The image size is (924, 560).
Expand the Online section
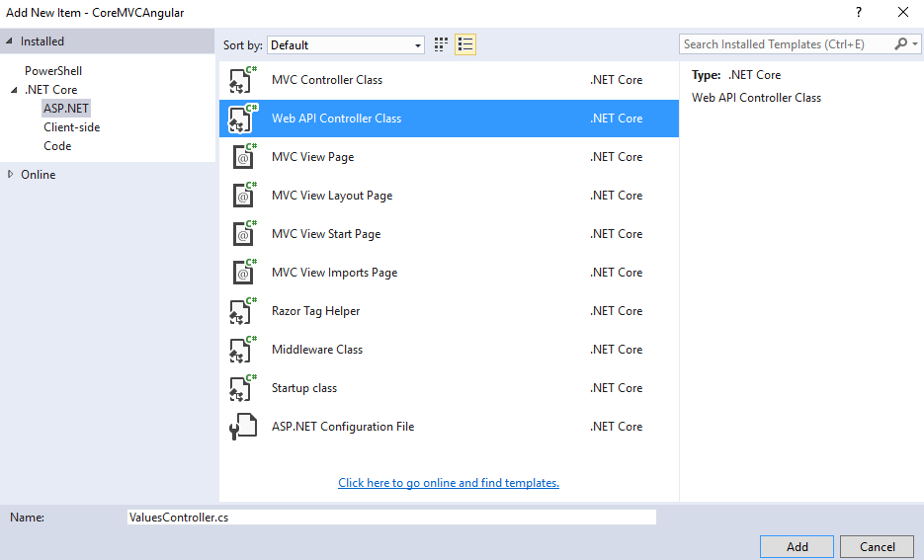(x=10, y=174)
